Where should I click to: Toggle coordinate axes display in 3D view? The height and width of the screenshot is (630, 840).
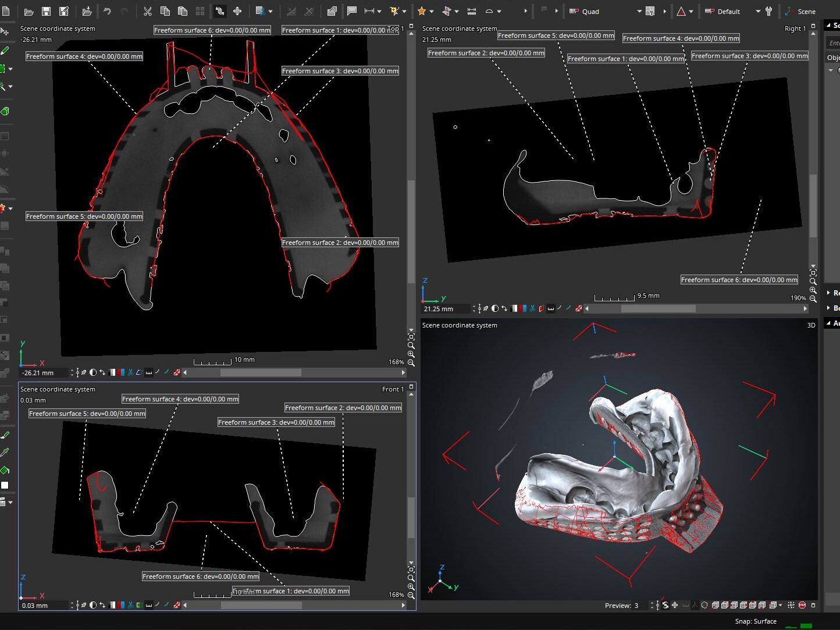[x=695, y=606]
